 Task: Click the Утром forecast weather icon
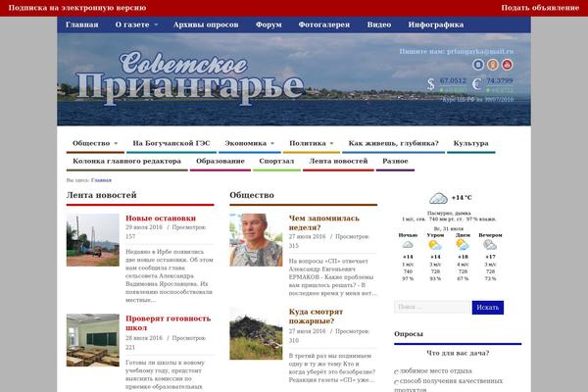click(435, 245)
